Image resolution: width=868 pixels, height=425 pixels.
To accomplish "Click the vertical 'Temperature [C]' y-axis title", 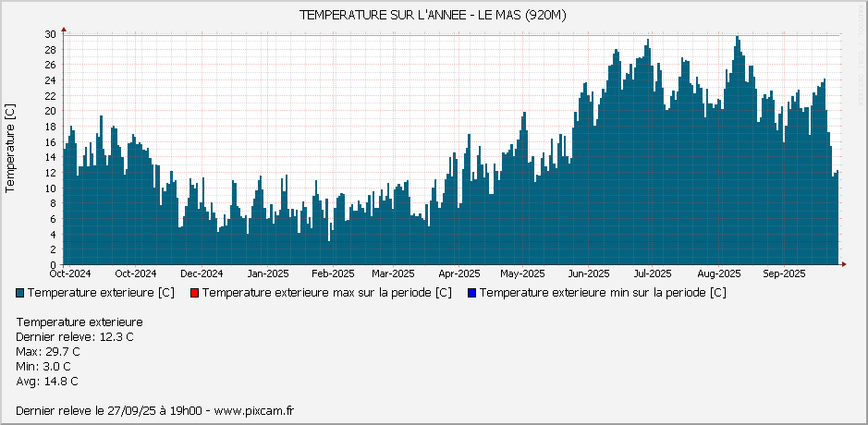I will point(10,148).
